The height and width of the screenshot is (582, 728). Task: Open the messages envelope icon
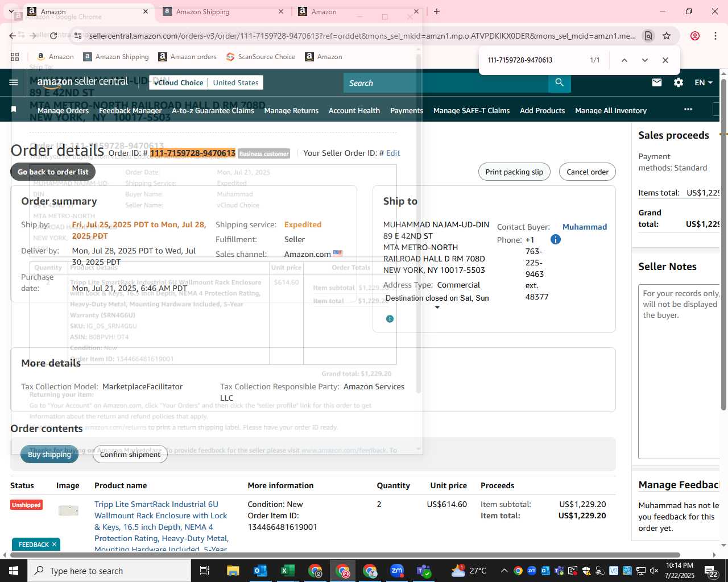tap(657, 82)
